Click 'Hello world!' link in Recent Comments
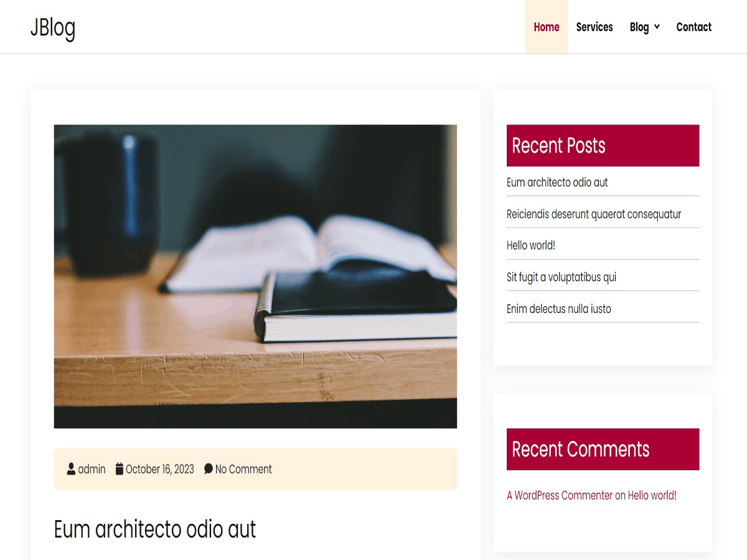The image size is (747, 560). (x=651, y=495)
